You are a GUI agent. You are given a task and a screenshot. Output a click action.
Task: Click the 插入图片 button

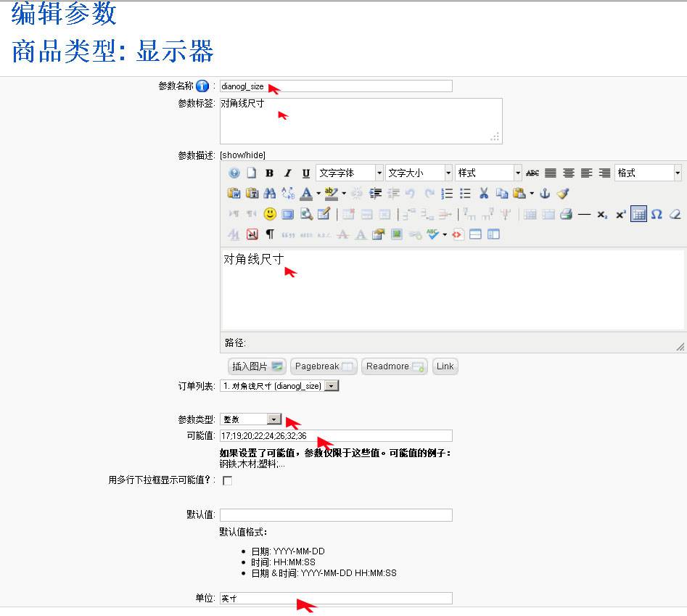tap(257, 366)
